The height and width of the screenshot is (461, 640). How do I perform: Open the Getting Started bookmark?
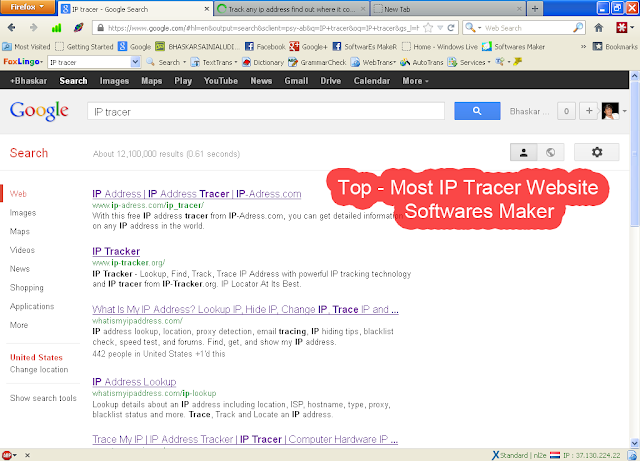point(84,47)
